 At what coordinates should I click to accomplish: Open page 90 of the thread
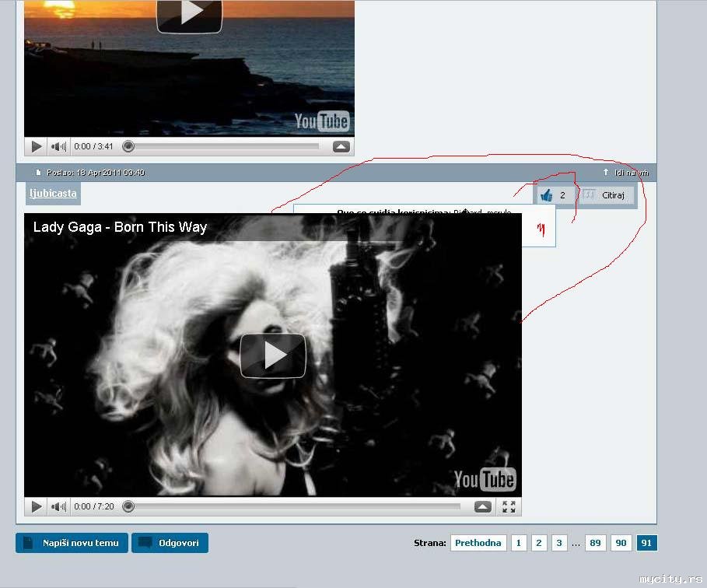coord(621,543)
